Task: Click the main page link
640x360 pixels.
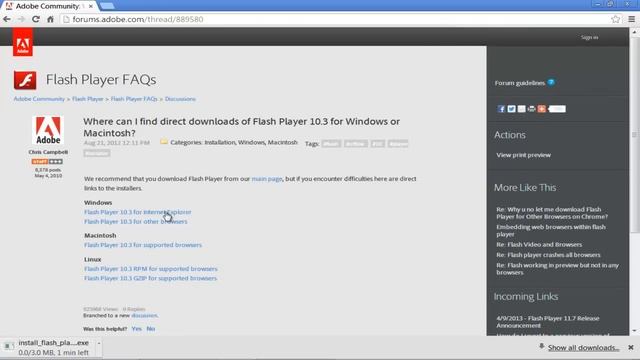Action: pos(267,179)
